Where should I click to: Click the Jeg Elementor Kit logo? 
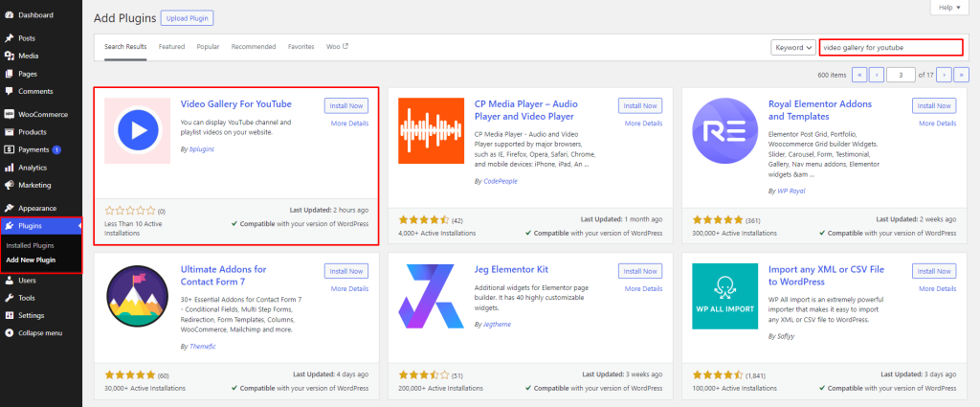[432, 296]
